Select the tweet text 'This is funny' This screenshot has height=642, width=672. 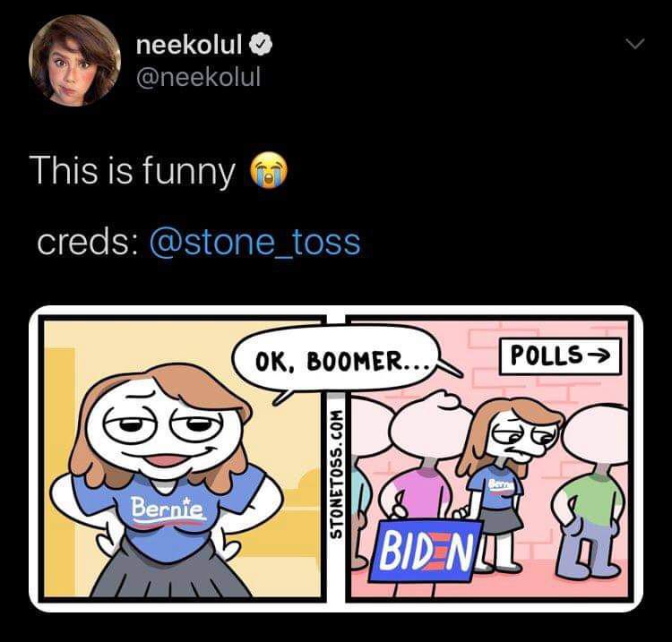(x=132, y=171)
